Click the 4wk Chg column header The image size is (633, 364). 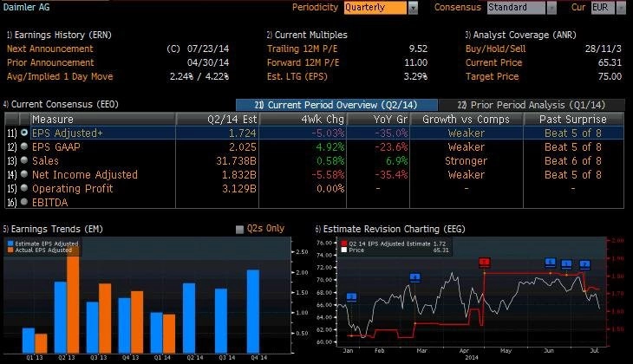coord(303,119)
